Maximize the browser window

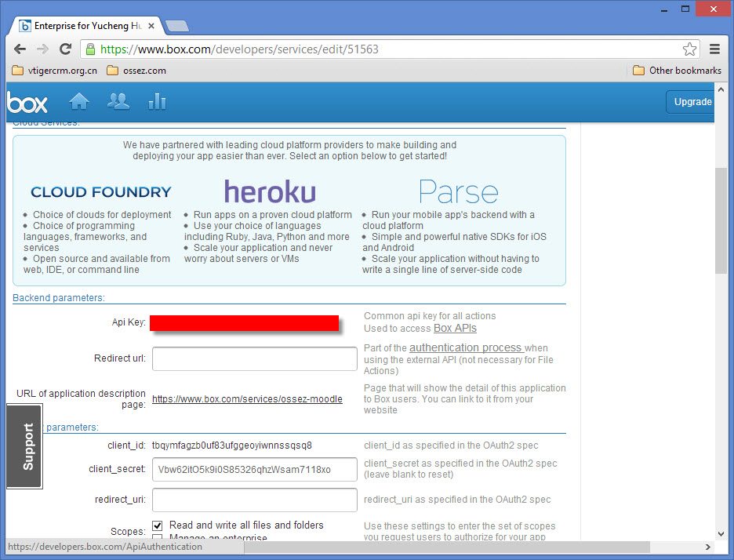click(x=685, y=9)
